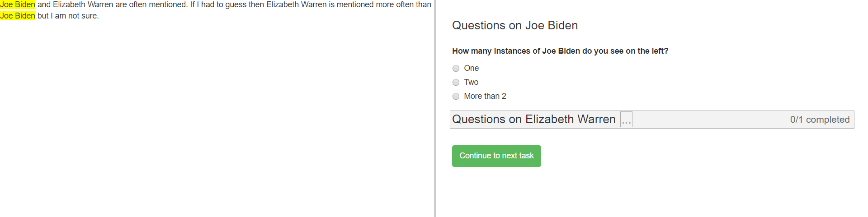Click the "One" answer label text
This screenshot has width=868, height=217.
(471, 69)
